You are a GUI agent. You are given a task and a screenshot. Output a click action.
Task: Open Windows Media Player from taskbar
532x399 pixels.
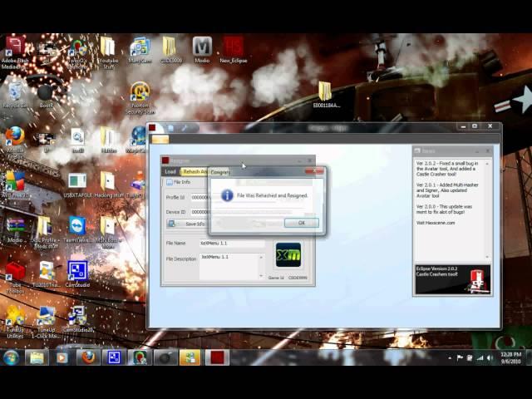[62, 357]
